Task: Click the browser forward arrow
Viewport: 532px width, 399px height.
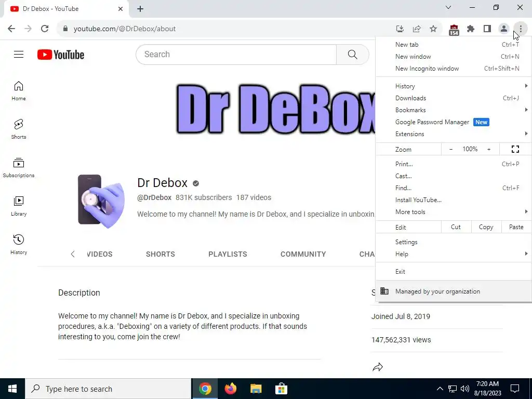Action: (28, 29)
